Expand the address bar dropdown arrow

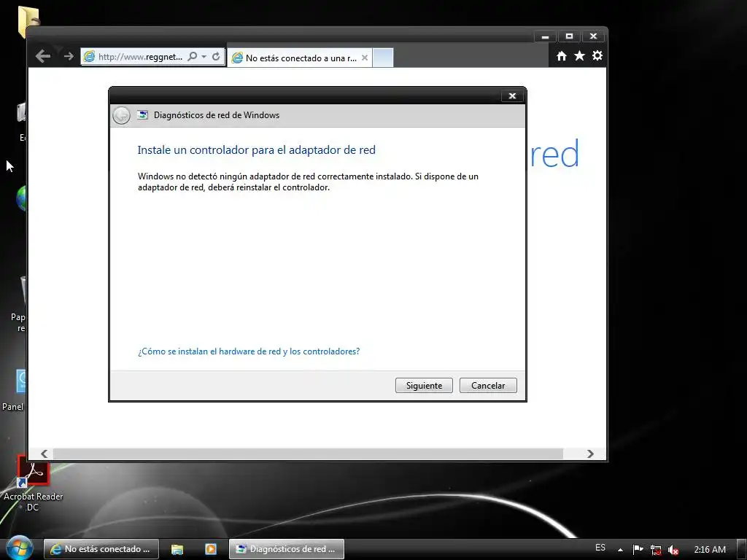[204, 57]
